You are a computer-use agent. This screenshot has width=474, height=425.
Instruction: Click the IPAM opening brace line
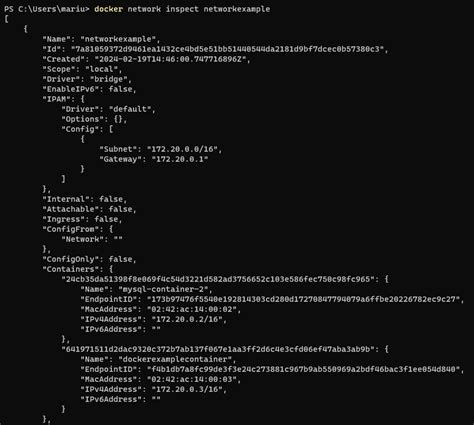coord(63,99)
